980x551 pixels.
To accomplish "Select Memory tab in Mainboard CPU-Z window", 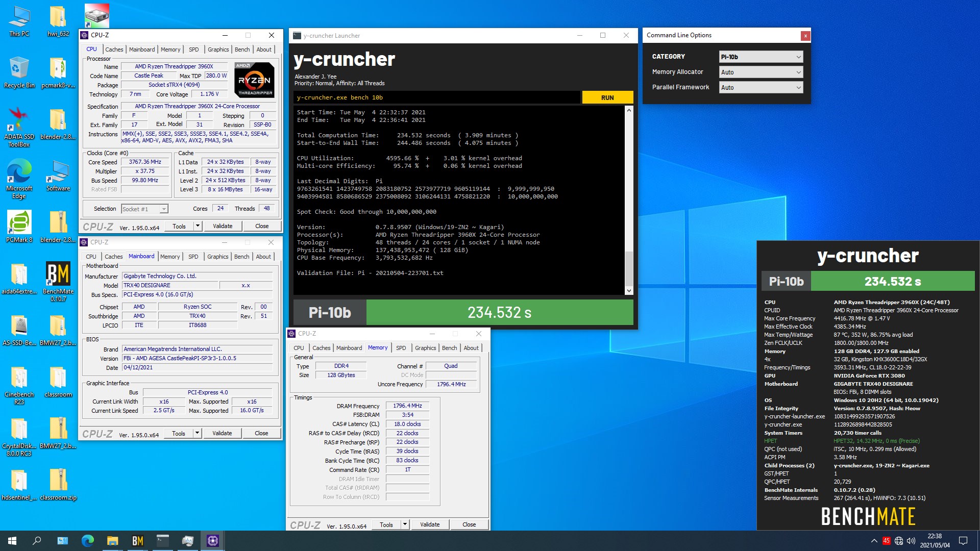I will coord(170,257).
